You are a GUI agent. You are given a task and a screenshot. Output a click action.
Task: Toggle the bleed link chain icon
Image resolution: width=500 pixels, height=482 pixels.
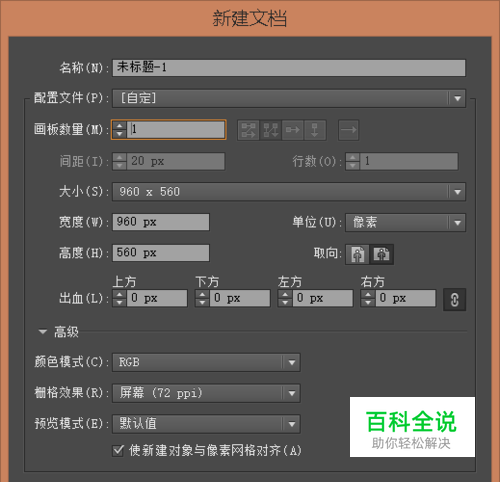[454, 300]
